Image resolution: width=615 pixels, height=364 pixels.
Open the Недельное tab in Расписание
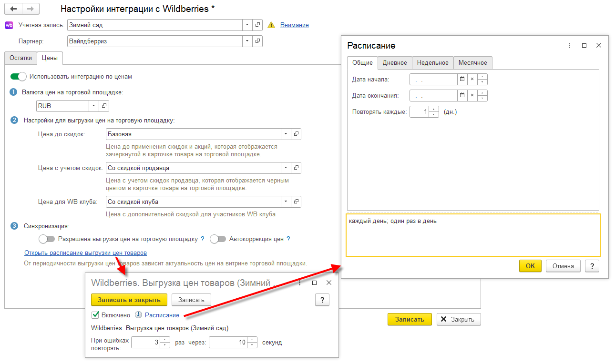[432, 63]
